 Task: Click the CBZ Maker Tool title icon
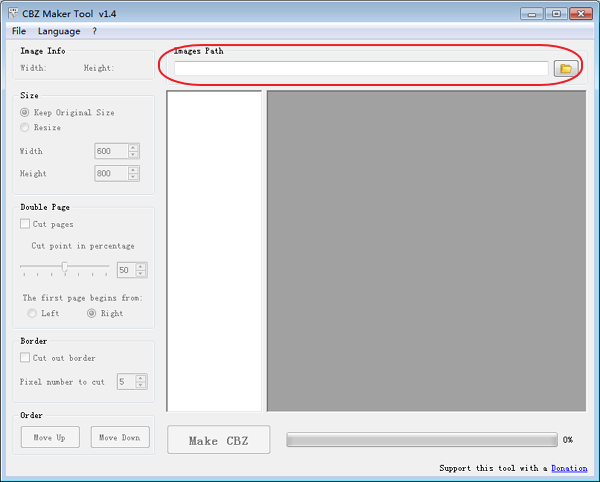coord(13,14)
